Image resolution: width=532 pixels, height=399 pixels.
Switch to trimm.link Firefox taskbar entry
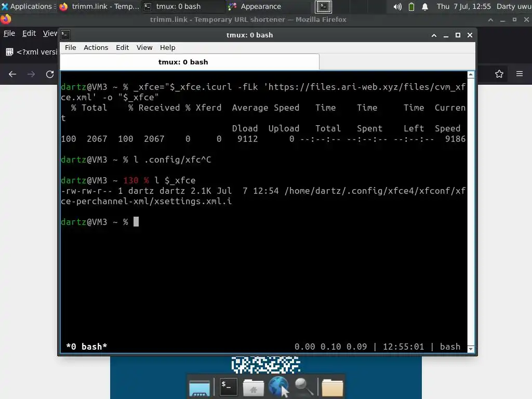(x=99, y=6)
